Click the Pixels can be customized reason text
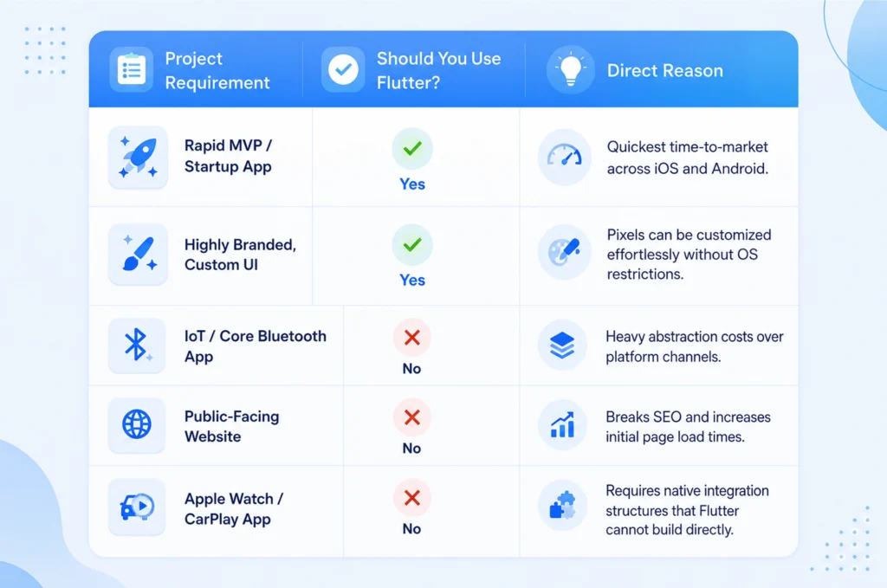Image resolution: width=887 pixels, height=588 pixels. [x=689, y=255]
